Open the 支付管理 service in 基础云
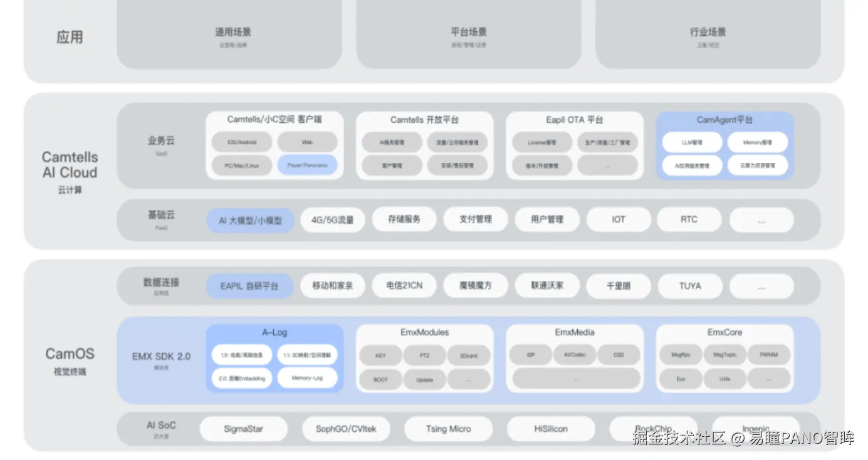This screenshot has height=460, width=868. (x=476, y=219)
